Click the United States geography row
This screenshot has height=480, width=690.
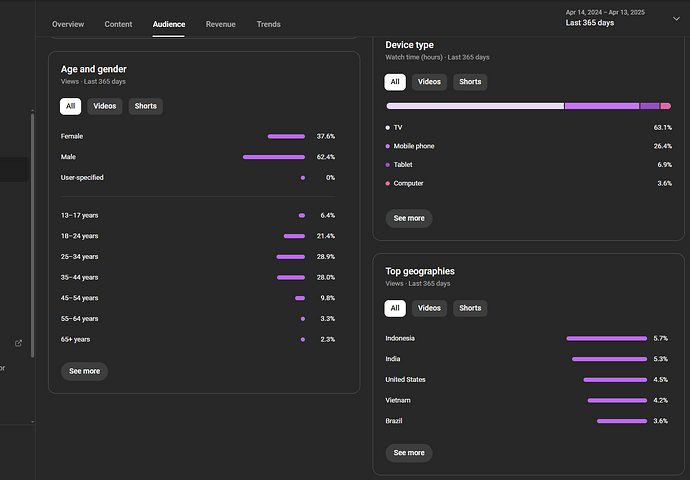527,380
